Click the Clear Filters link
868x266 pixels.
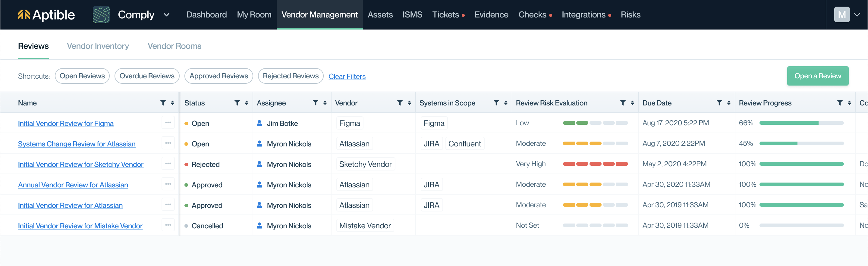(x=347, y=77)
